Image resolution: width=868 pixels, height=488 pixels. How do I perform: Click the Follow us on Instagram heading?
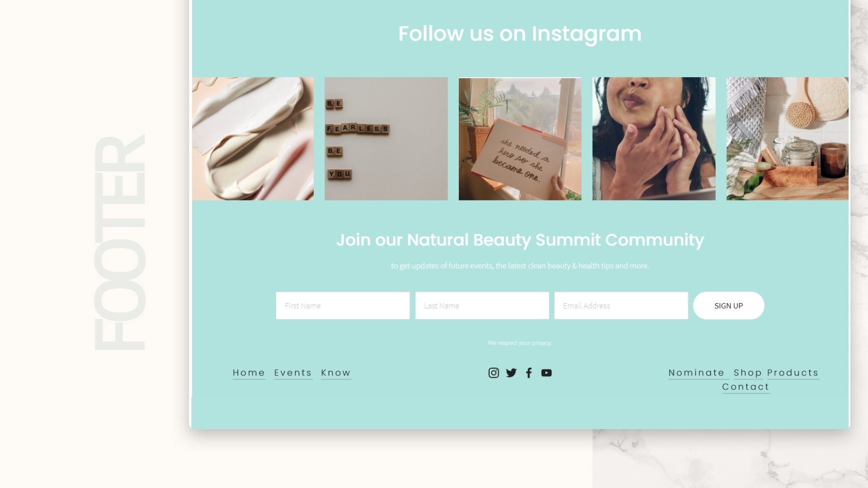point(520,34)
